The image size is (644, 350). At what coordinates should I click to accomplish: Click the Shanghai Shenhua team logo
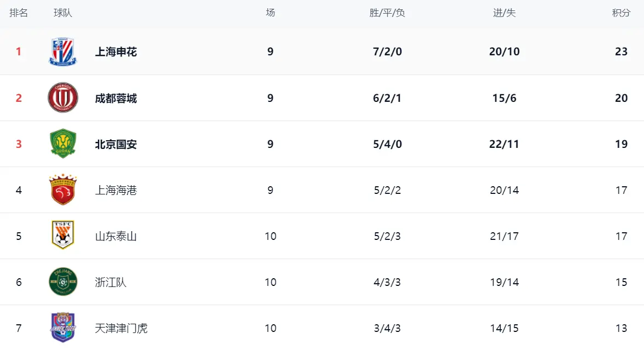63,52
